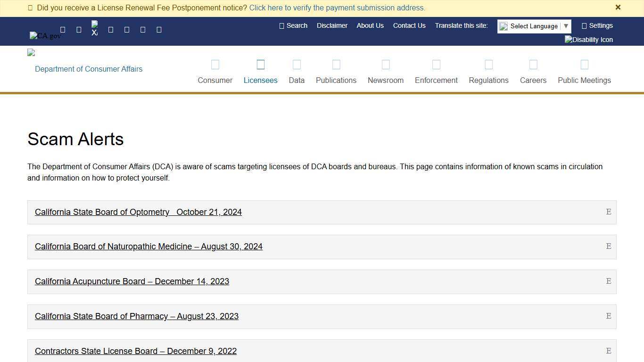Click the Department of Consumer Affairs logo link

tap(88, 69)
